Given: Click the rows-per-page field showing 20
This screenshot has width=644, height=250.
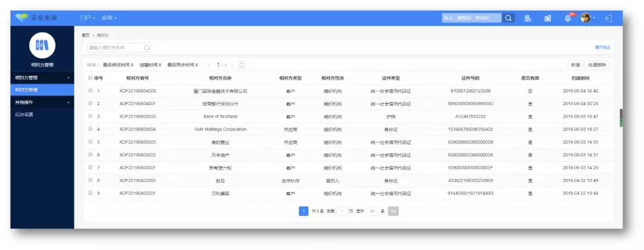Looking at the screenshot, I should 373,211.
